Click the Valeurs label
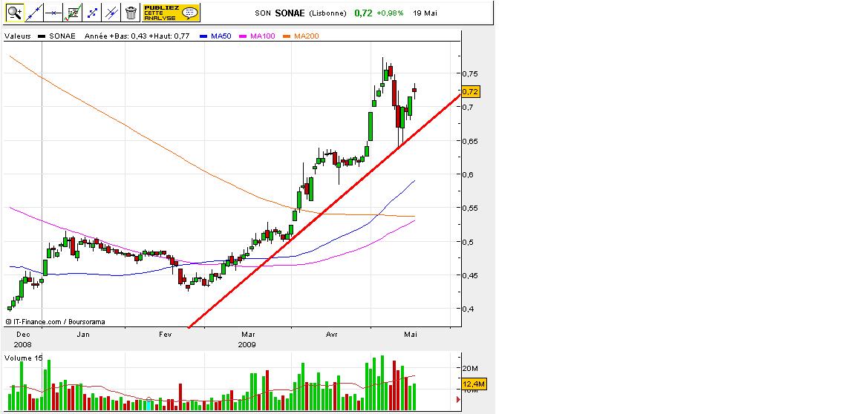 18,36
